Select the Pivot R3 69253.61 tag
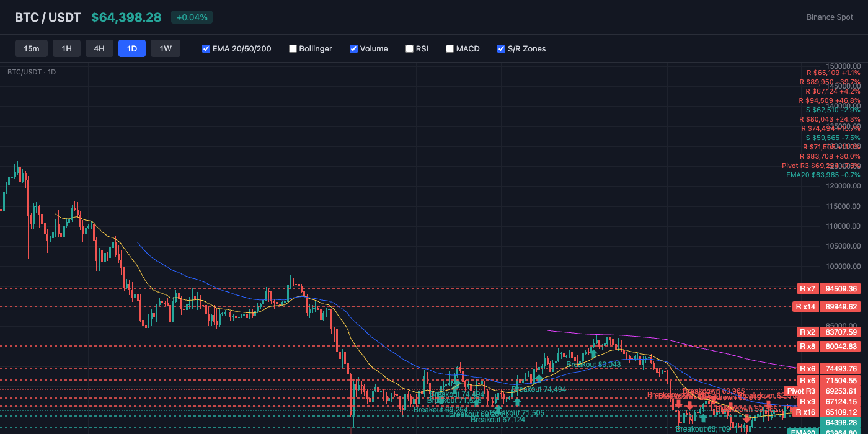Screen dimensions: 868x434 [823, 391]
